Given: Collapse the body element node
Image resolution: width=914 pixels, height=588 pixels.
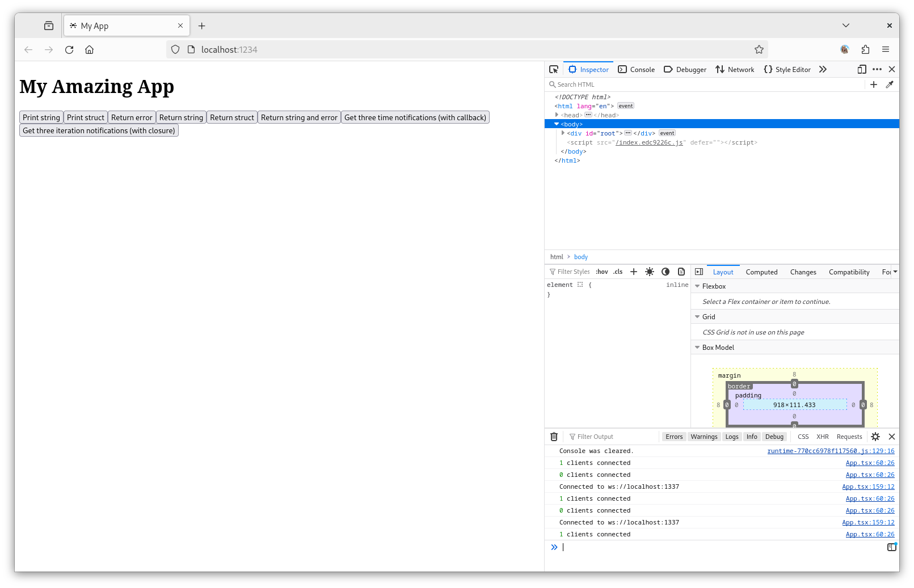Looking at the screenshot, I should [x=557, y=124].
